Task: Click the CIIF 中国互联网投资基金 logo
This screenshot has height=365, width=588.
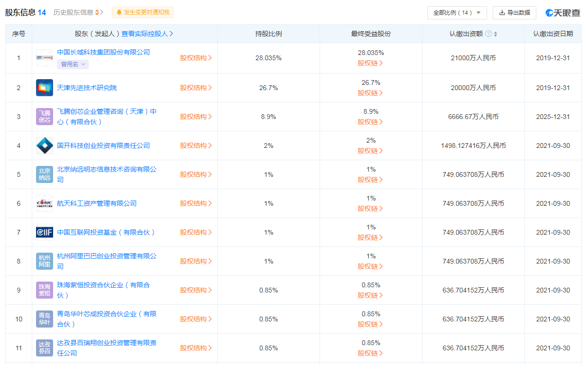Action: click(x=45, y=232)
